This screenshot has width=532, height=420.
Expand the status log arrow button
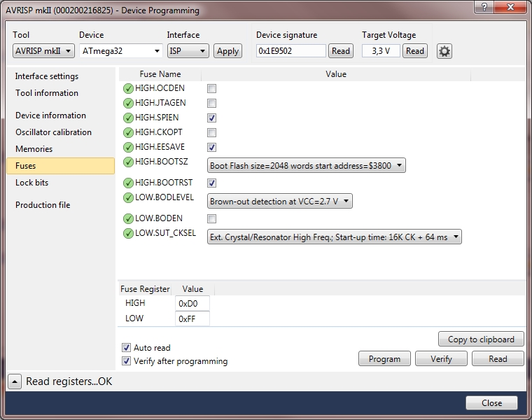click(15, 381)
